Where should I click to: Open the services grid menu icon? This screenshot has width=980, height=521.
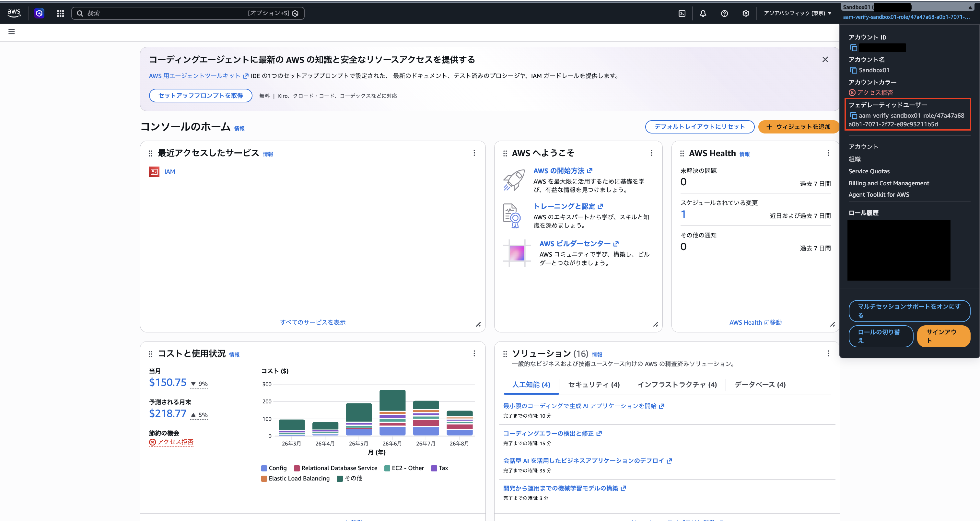coord(60,13)
